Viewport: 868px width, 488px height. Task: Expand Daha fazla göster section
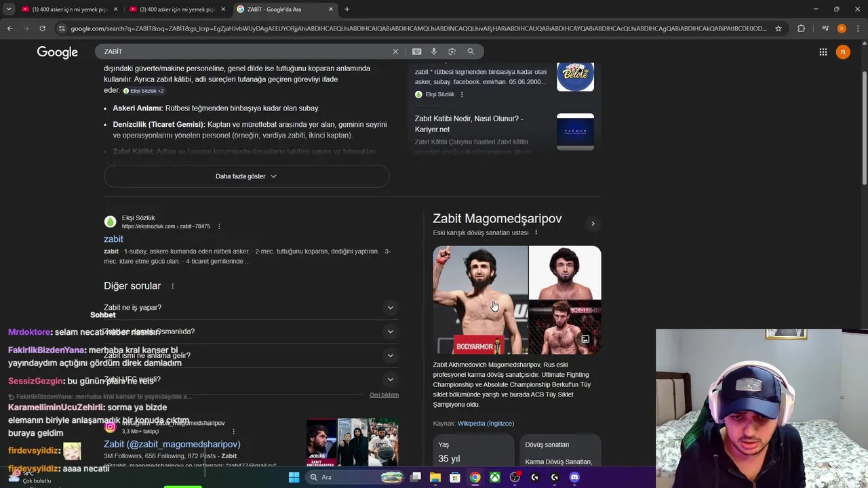[246, 176]
